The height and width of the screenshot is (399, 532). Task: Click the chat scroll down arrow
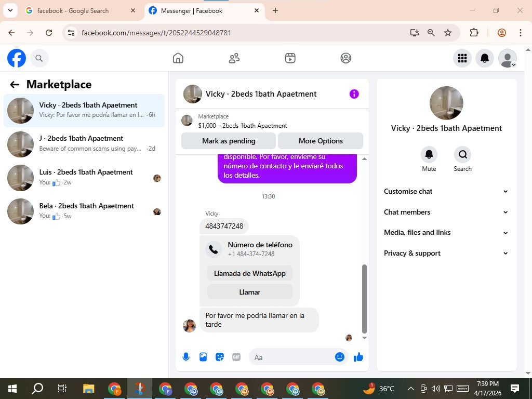point(364,338)
